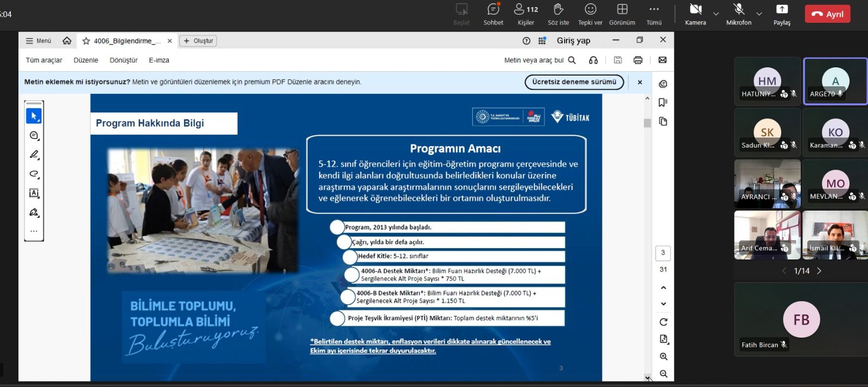Go to the next PDF page

[663, 304]
